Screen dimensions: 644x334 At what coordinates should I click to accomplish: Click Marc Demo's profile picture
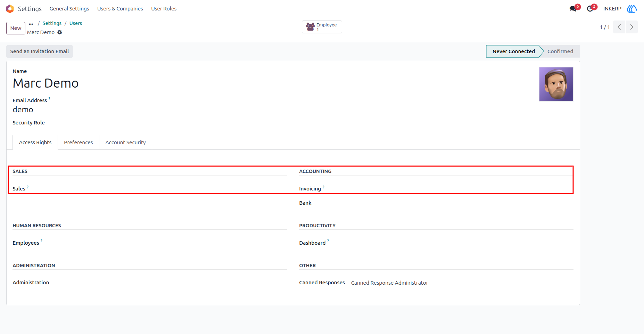coord(556,84)
